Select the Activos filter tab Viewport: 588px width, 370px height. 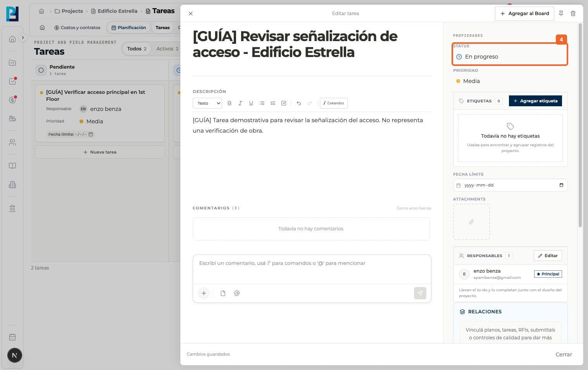(x=167, y=49)
